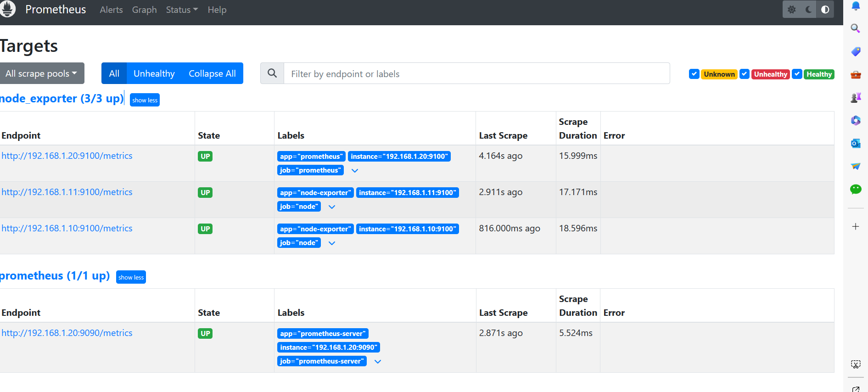Click the node_exporter (3/3 up) heading link
The height and width of the screenshot is (392, 868).
(x=62, y=99)
